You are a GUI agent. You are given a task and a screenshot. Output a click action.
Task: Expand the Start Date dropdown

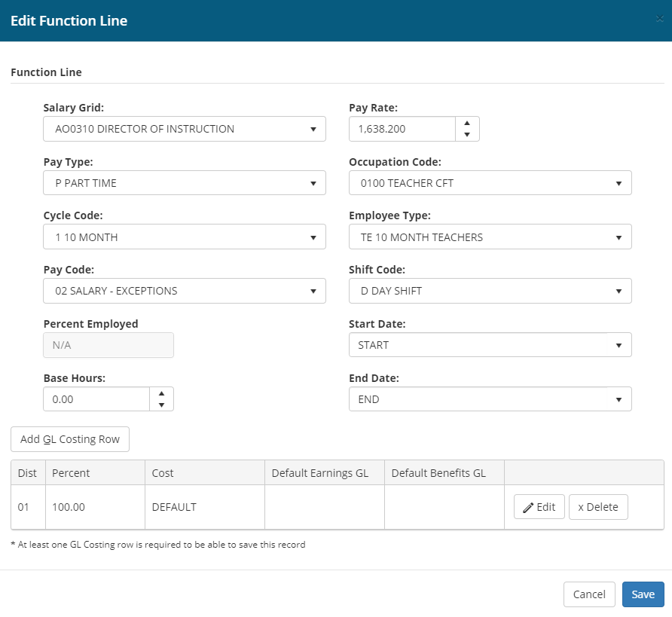pyautogui.click(x=490, y=345)
